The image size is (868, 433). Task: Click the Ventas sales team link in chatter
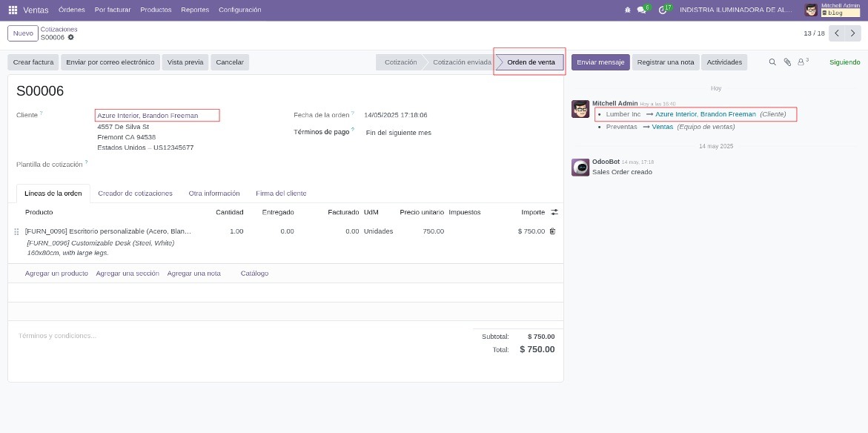tap(663, 127)
